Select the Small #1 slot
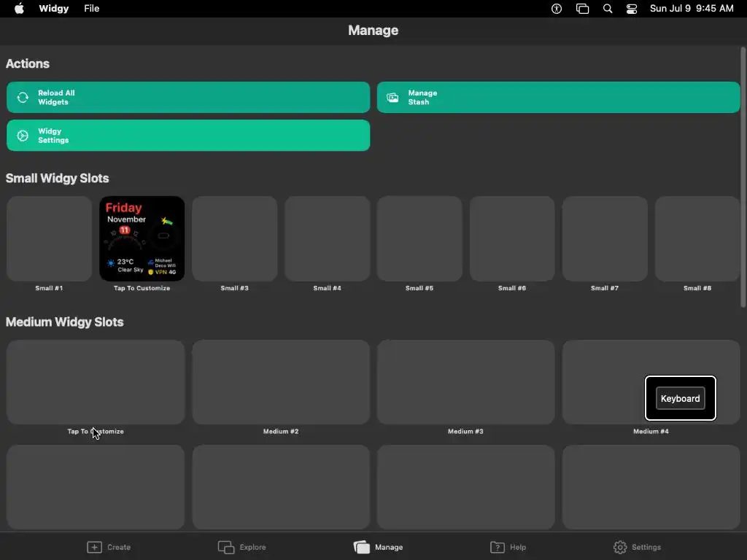Viewport: 747px width, 560px height. (49, 238)
